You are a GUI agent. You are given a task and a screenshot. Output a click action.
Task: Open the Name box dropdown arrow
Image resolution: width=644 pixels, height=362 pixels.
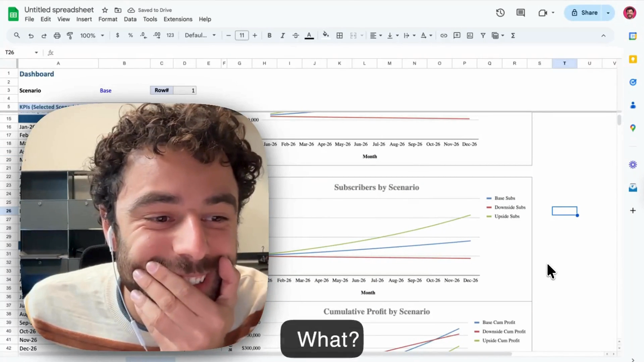pos(36,53)
